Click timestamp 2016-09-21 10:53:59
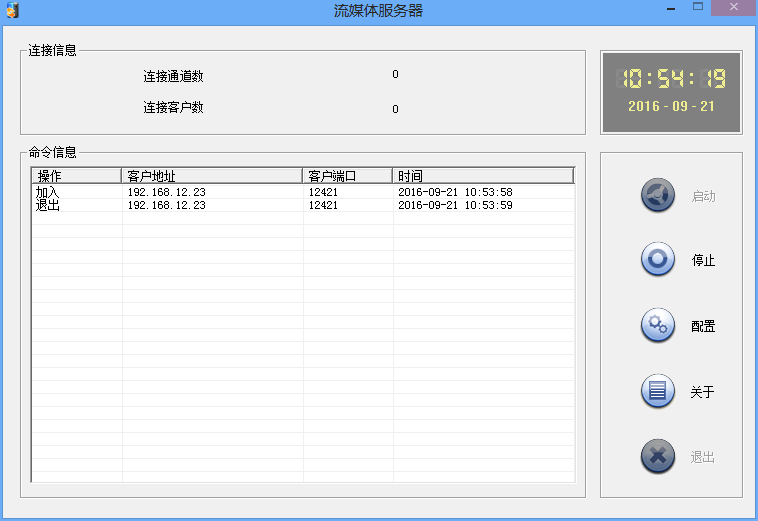 (x=455, y=205)
